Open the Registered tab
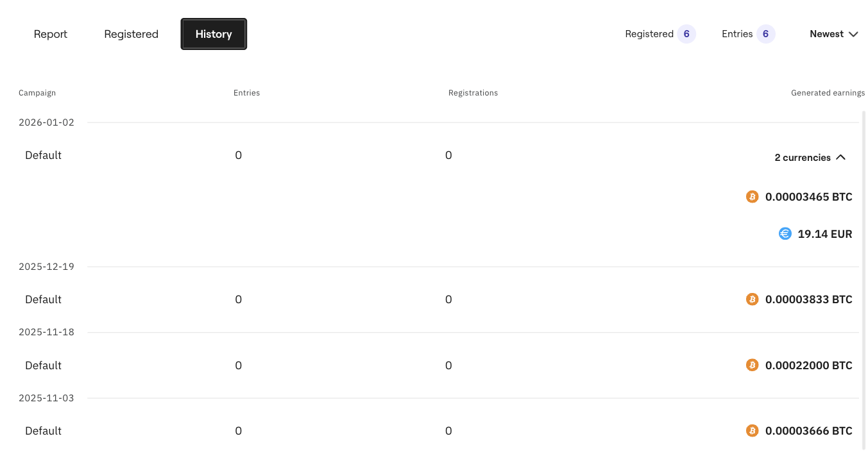868x459 pixels. (131, 34)
